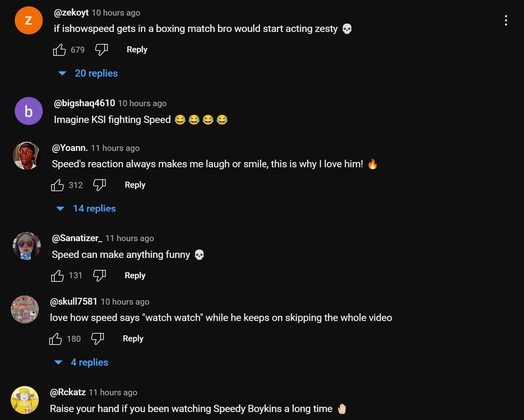Image resolution: width=524 pixels, height=420 pixels.
Task: Dislike @zekoyt's top comment
Action: [101, 49]
